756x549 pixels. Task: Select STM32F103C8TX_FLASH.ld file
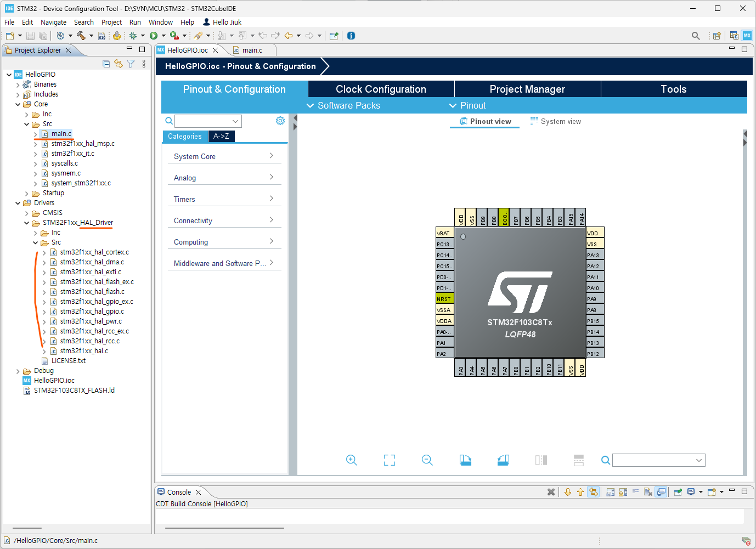[74, 390]
